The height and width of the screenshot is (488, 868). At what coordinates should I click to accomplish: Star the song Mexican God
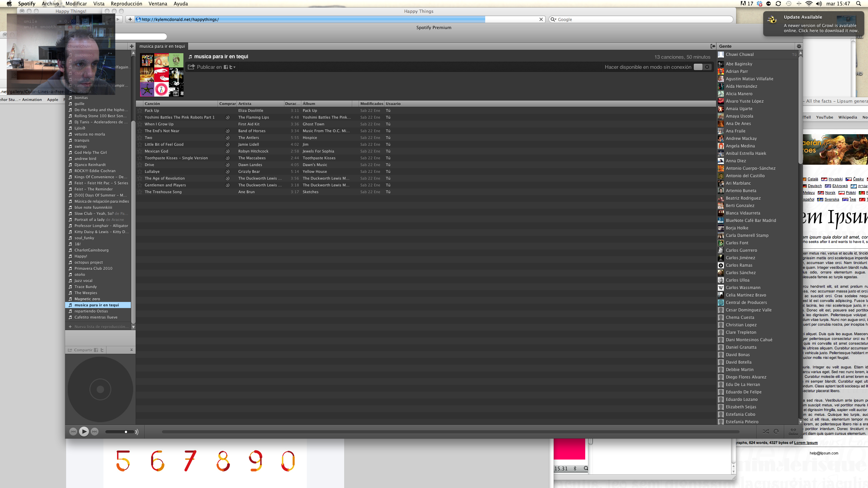click(x=140, y=151)
